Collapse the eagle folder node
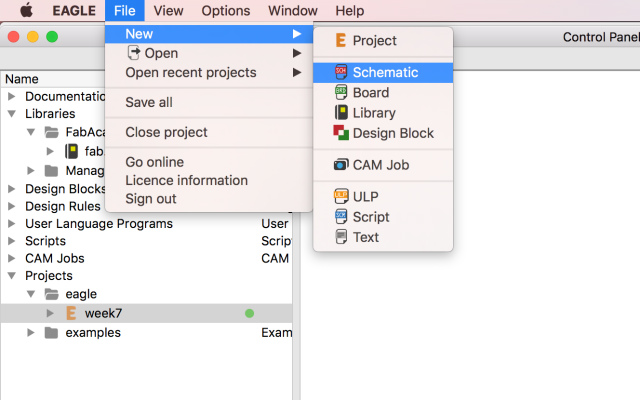 coord(31,294)
